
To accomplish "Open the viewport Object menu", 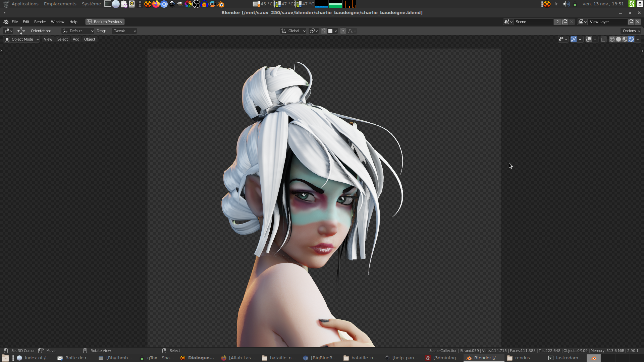I will pos(90,39).
